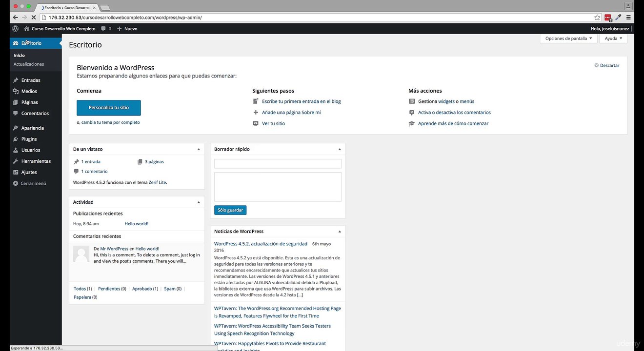Click the Descartar dismiss icon
Image resolution: width=644 pixels, height=351 pixels.
pos(596,65)
